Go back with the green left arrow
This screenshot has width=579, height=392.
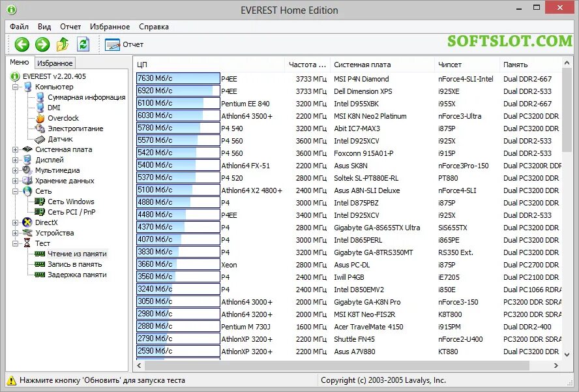(22, 44)
